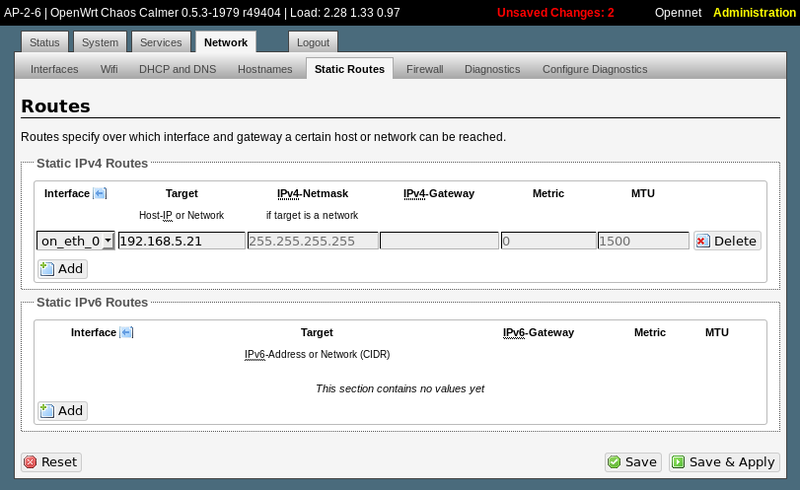Click the Static IPv6 Routes section title
The height and width of the screenshot is (490, 800).
(92, 302)
